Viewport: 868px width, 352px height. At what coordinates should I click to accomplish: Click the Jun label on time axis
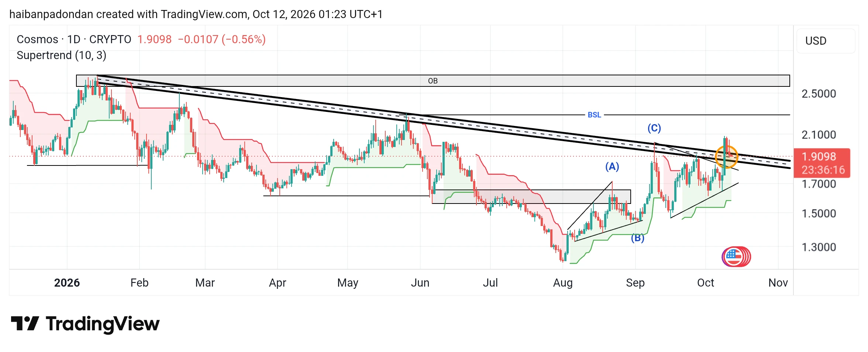420,283
